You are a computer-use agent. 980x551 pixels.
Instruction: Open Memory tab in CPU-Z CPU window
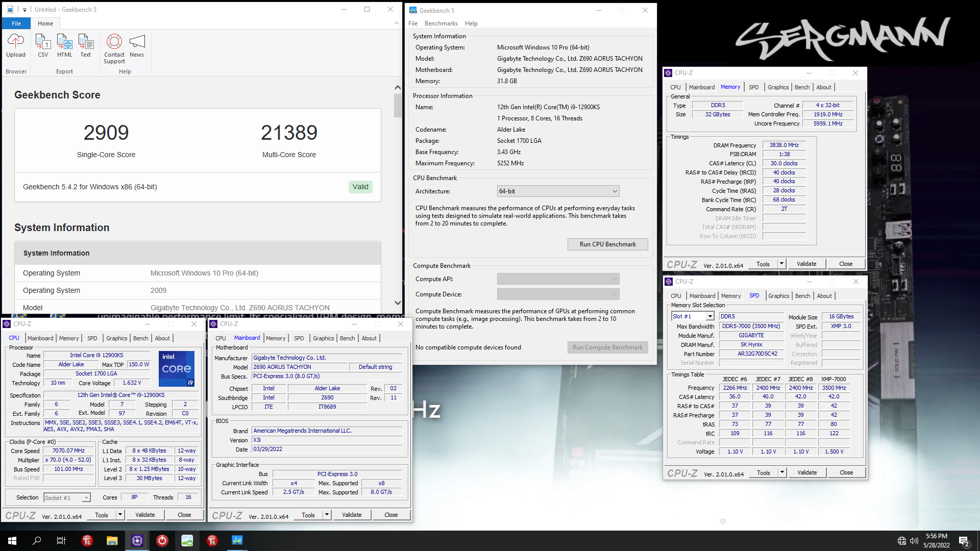tap(69, 338)
